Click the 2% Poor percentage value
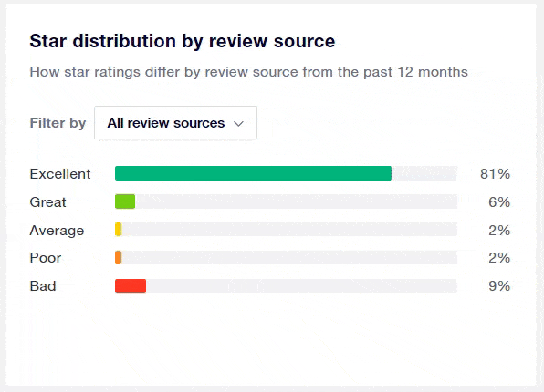The width and height of the screenshot is (544, 392). point(499,257)
